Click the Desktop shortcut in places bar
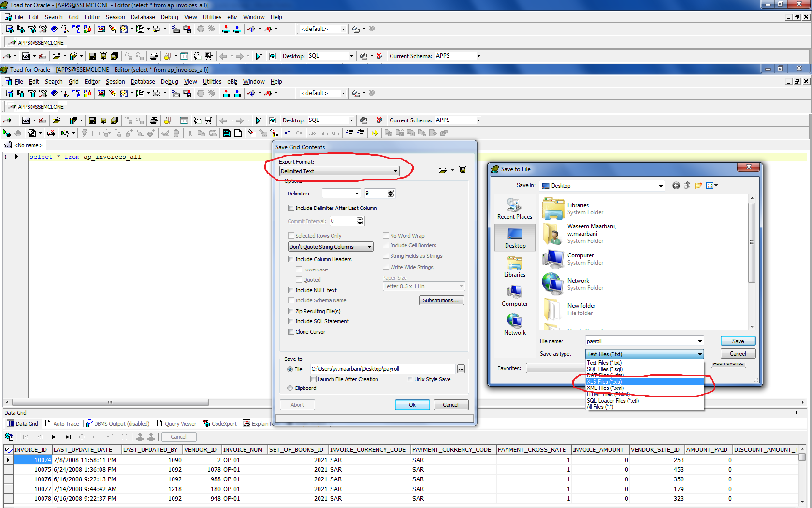This screenshot has width=812, height=508. point(515,238)
